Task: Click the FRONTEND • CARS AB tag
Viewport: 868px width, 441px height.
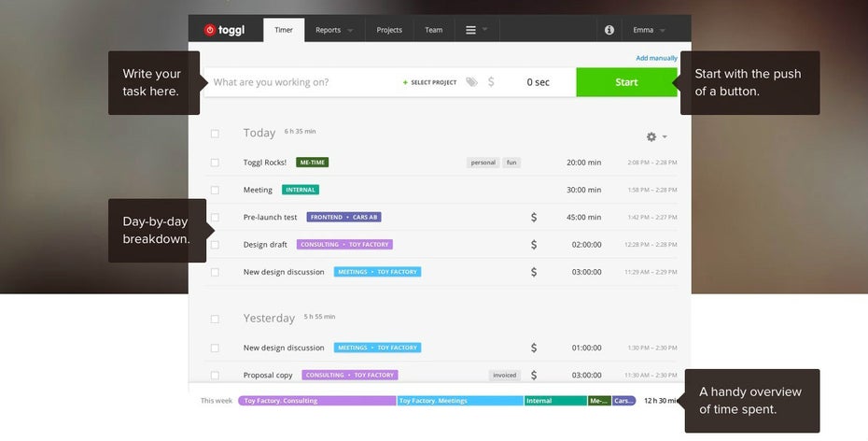Action: click(x=343, y=217)
